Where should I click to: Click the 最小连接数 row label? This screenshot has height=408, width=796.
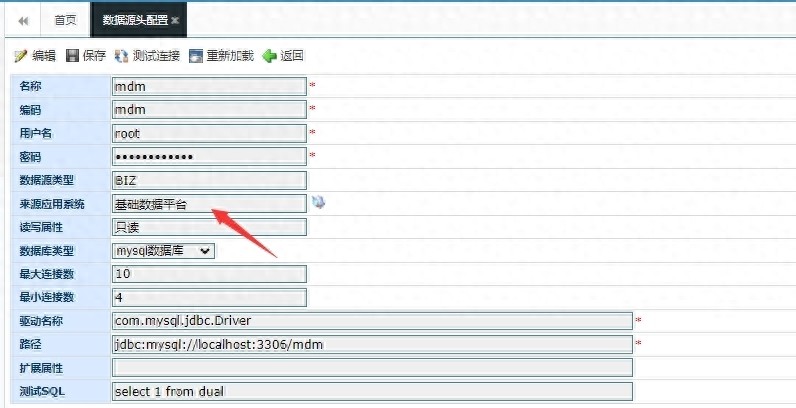click(46, 297)
